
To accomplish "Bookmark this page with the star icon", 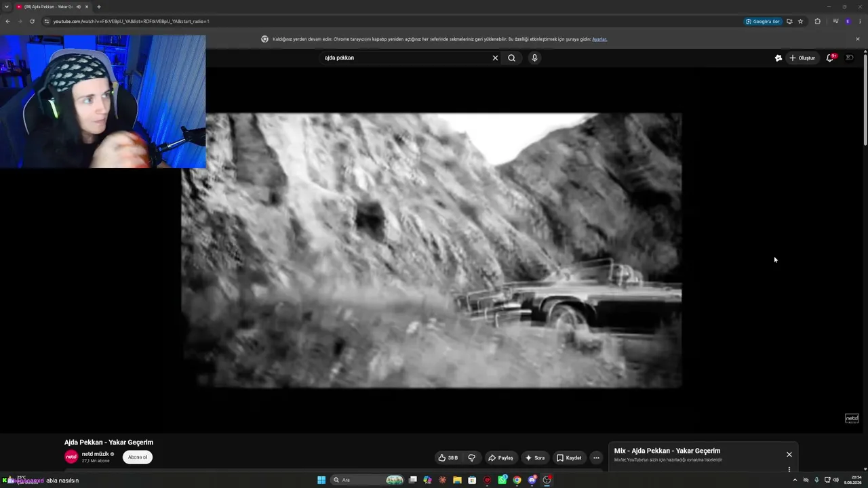I will click(x=800, y=21).
